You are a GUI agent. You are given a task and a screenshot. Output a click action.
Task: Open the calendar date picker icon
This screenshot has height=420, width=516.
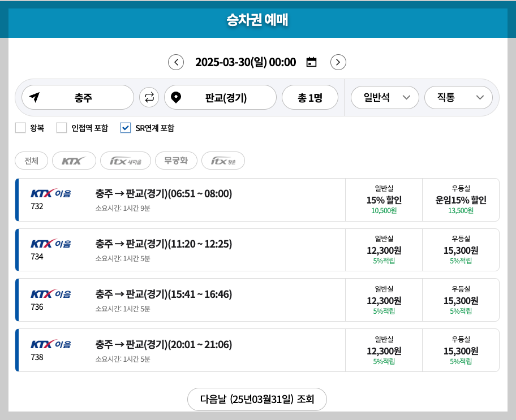[312, 62]
